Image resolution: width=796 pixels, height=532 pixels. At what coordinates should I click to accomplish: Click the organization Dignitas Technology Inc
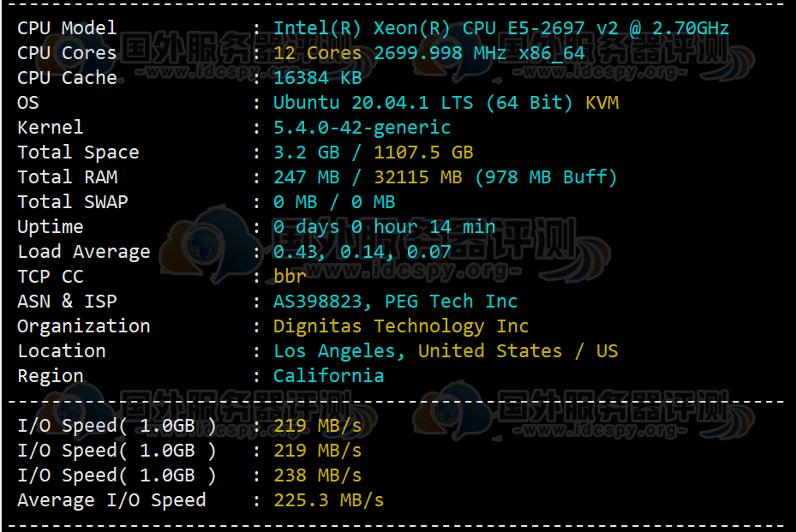pos(401,326)
